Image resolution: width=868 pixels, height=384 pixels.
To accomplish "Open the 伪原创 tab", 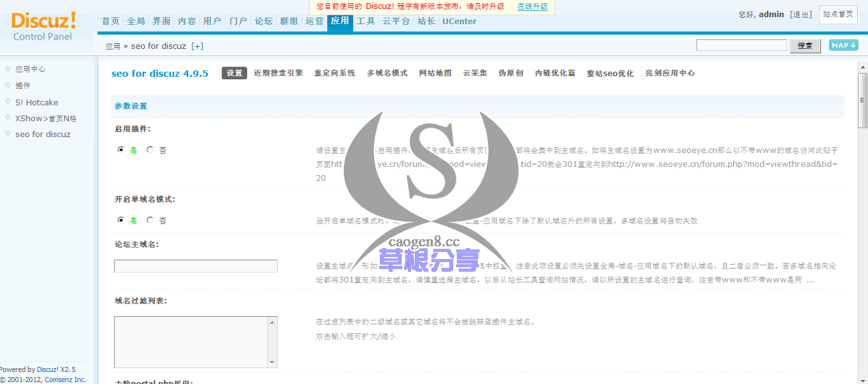I will [512, 73].
